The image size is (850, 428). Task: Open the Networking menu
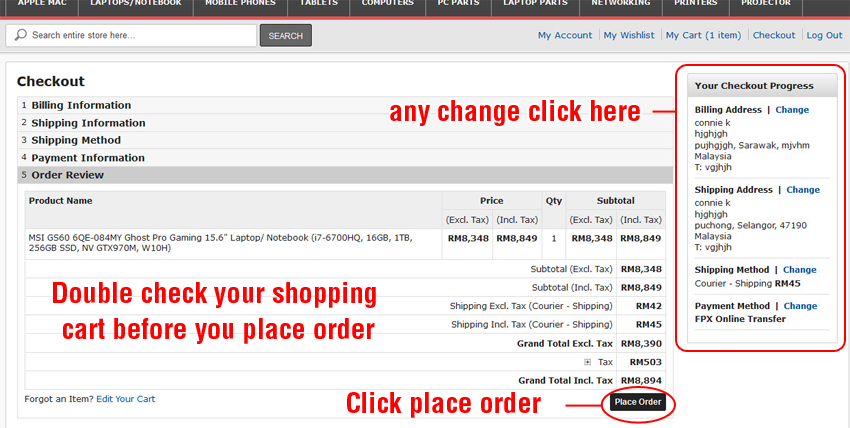pos(621,5)
